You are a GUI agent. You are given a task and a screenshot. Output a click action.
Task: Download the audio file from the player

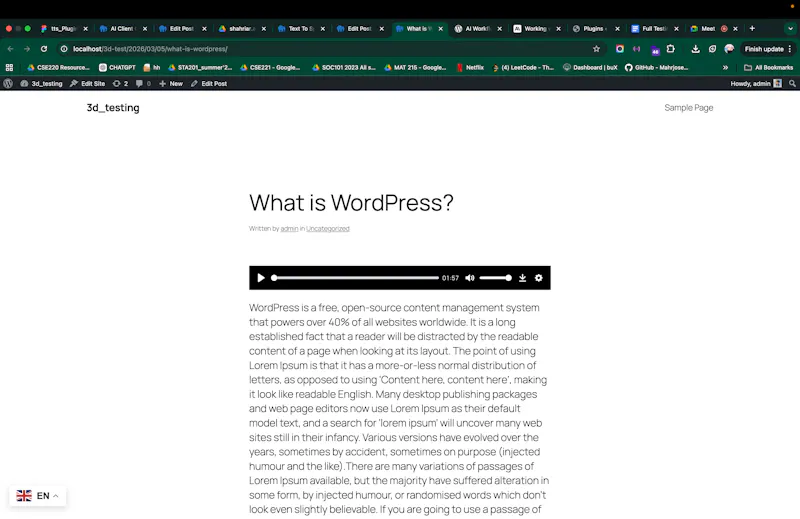point(522,278)
